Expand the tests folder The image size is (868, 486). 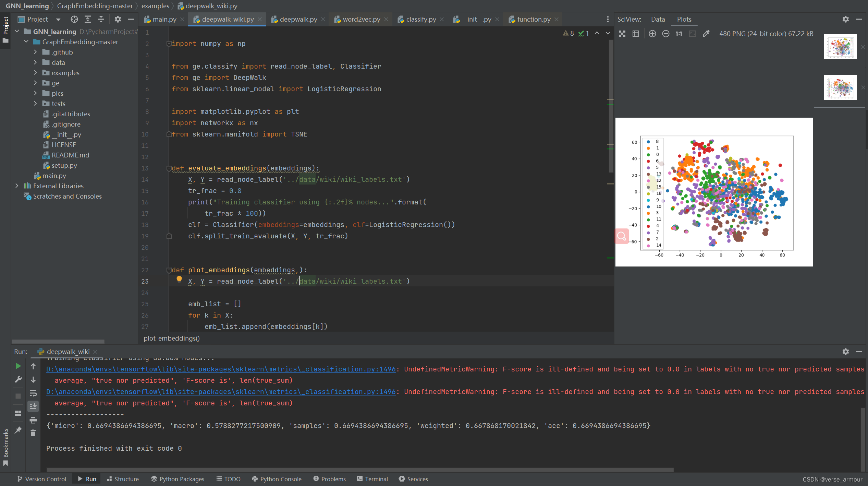[x=35, y=104]
